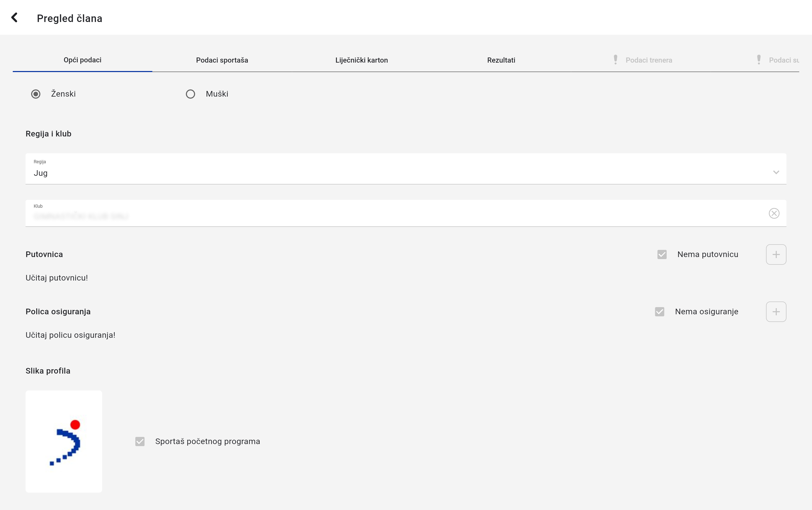
Task: Toggle Sportaš početnog programa checkbox
Action: tap(140, 441)
